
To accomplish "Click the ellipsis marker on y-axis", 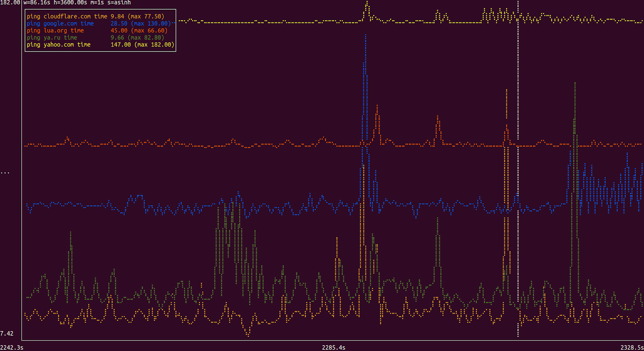I will 5,173.
